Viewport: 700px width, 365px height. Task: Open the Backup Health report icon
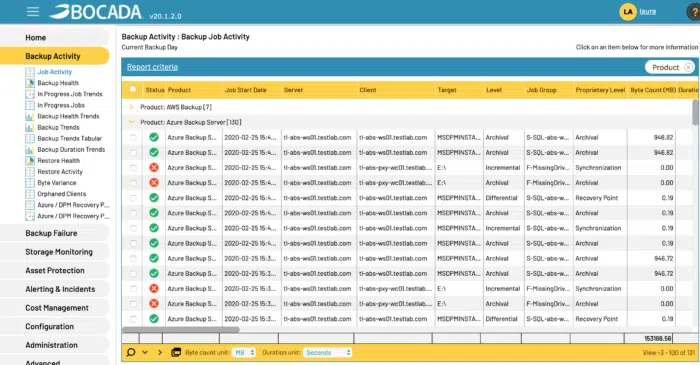[30, 83]
